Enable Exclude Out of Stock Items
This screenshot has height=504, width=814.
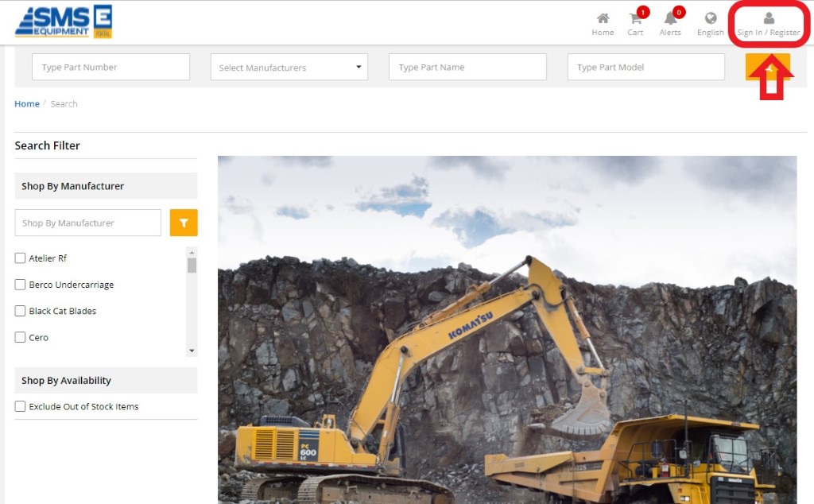tap(20, 406)
